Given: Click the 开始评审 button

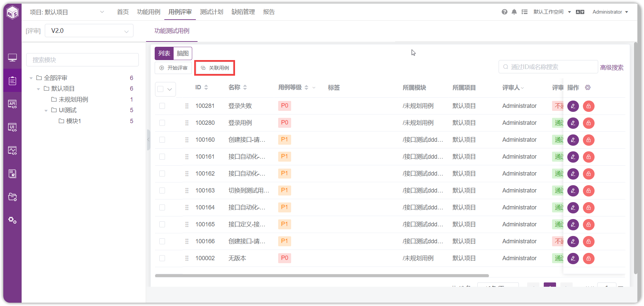Looking at the screenshot, I should click(173, 68).
